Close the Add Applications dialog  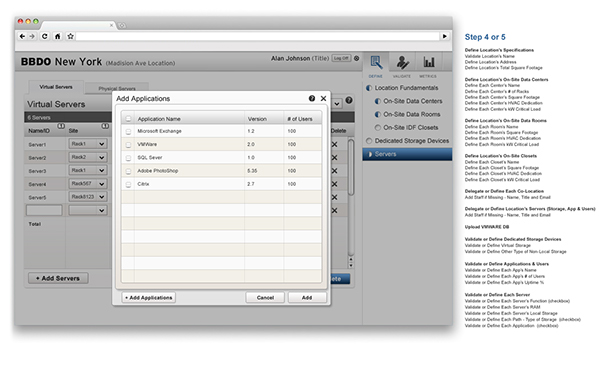[x=323, y=98]
